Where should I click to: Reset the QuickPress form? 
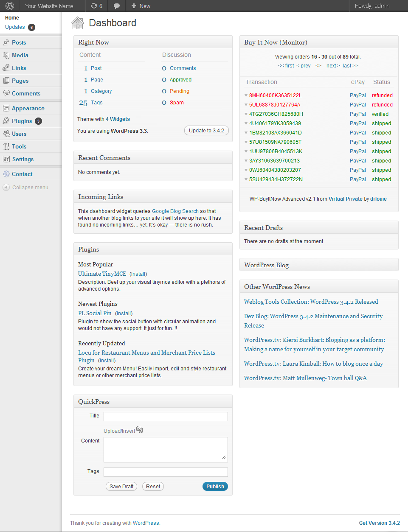[153, 487]
